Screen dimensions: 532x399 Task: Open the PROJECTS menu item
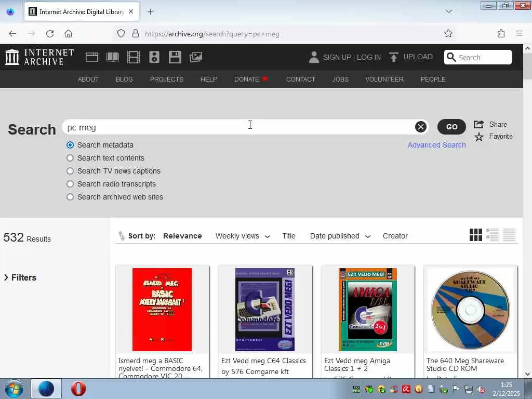point(167,79)
